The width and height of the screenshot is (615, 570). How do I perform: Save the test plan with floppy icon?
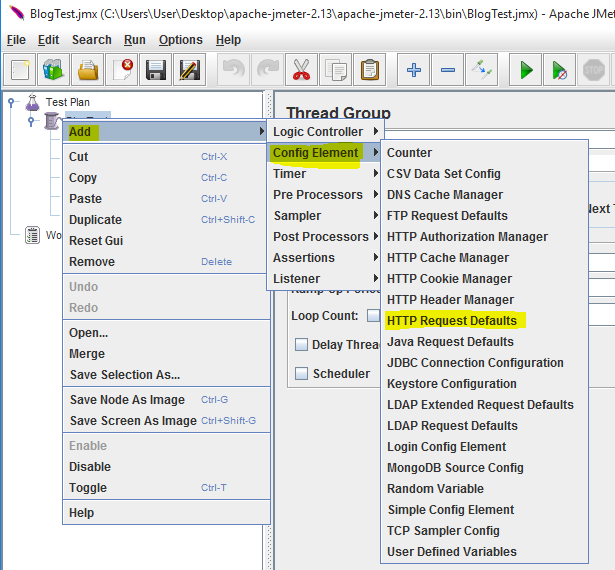click(x=155, y=71)
